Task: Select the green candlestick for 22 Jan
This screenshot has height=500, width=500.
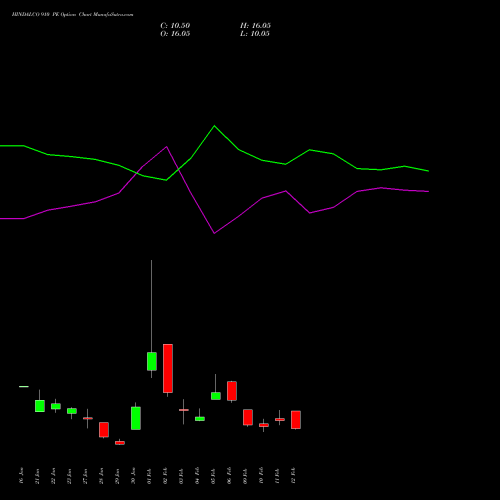Action: click(56, 406)
